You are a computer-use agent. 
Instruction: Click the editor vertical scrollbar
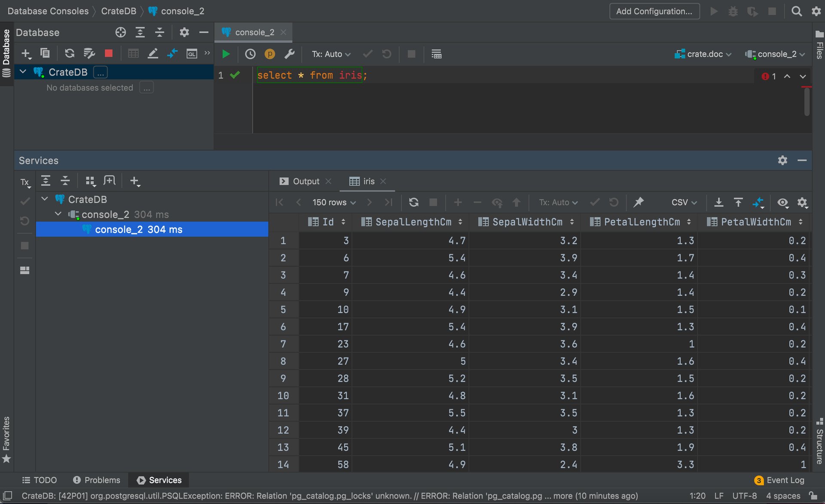coord(807,101)
